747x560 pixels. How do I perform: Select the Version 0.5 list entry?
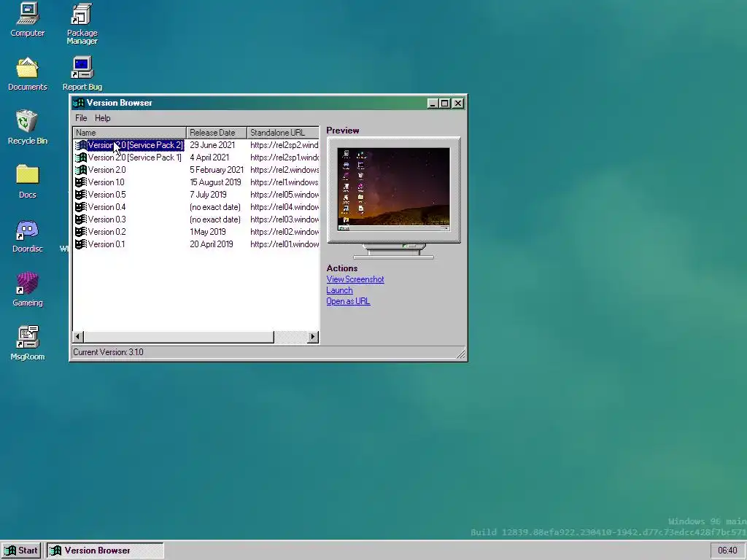[x=196, y=195]
